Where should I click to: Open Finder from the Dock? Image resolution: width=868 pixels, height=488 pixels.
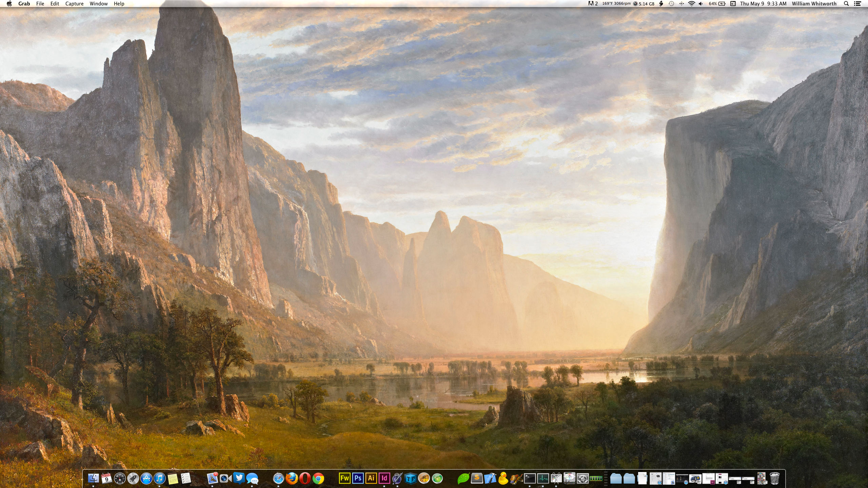93,478
